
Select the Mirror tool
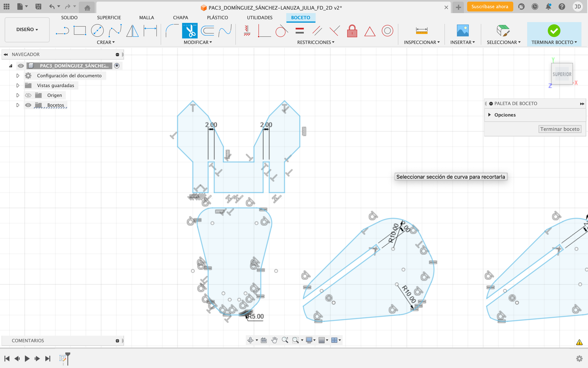pyautogui.click(x=133, y=31)
